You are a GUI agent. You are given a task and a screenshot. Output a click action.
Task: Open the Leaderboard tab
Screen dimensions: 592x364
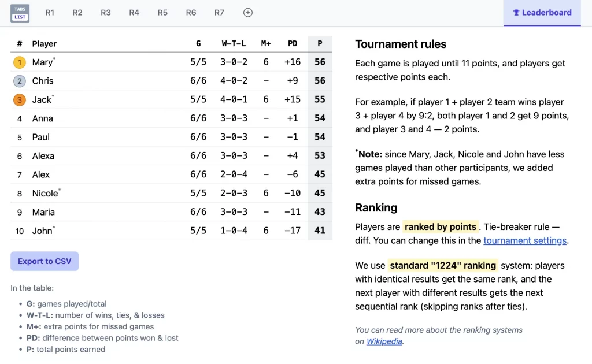point(542,13)
